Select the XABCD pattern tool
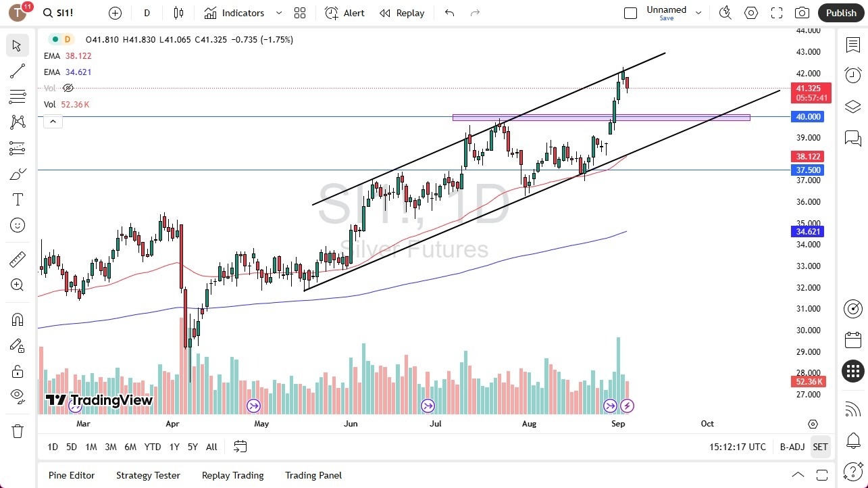Image resolution: width=868 pixels, height=488 pixels. tap(18, 122)
